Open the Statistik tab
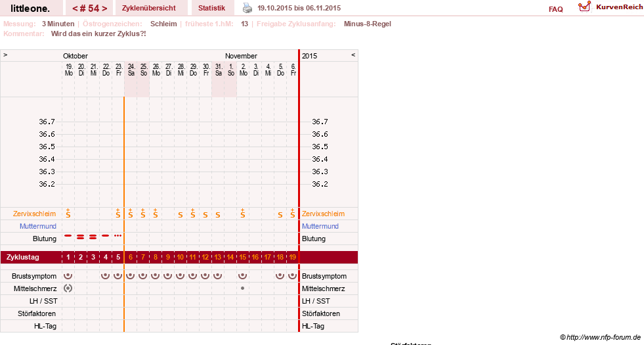 coord(211,8)
